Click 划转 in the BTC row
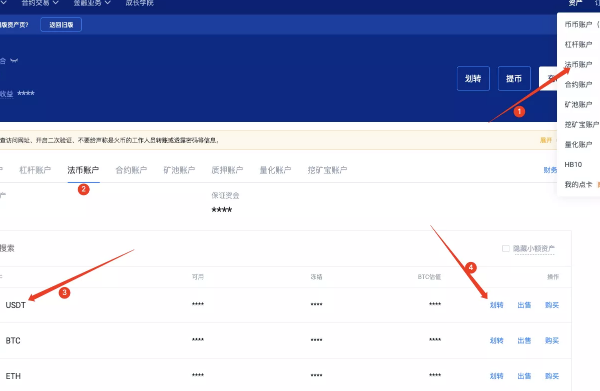This screenshot has width=600, height=391. pyautogui.click(x=496, y=340)
